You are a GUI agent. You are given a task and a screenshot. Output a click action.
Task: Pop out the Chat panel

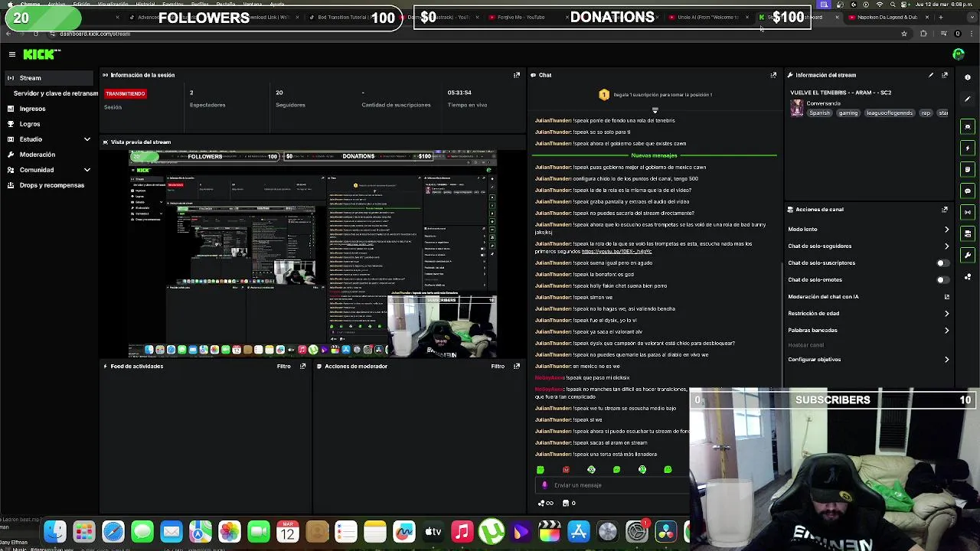pos(773,75)
